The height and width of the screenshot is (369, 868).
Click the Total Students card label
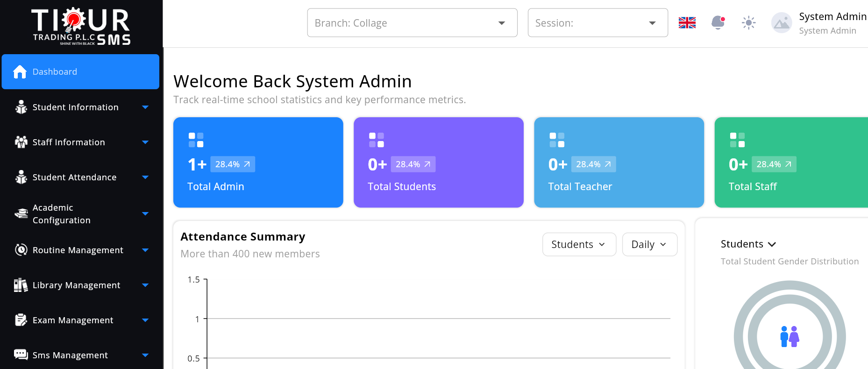point(402,186)
